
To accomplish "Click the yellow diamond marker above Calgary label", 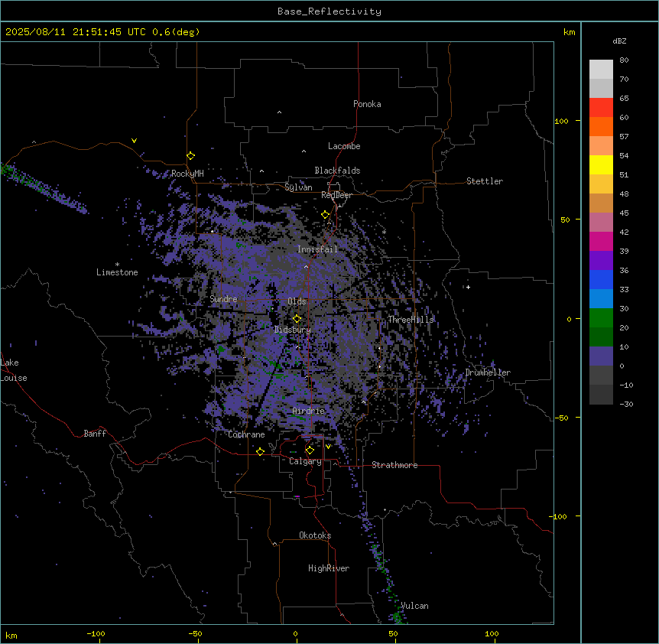I will click(x=310, y=450).
